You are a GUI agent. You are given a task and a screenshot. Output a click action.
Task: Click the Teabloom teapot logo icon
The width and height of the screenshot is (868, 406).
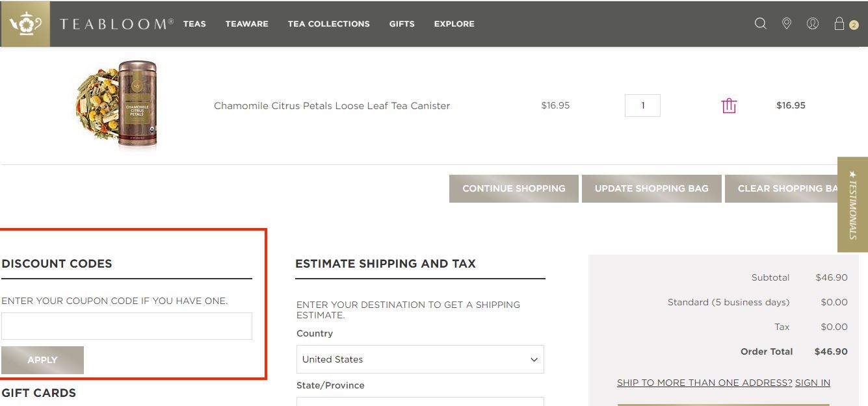pos(25,24)
